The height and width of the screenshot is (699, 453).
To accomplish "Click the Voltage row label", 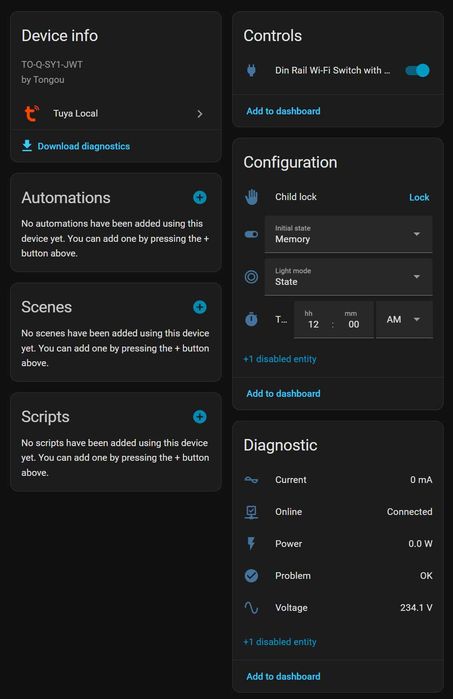I will coord(291,608).
